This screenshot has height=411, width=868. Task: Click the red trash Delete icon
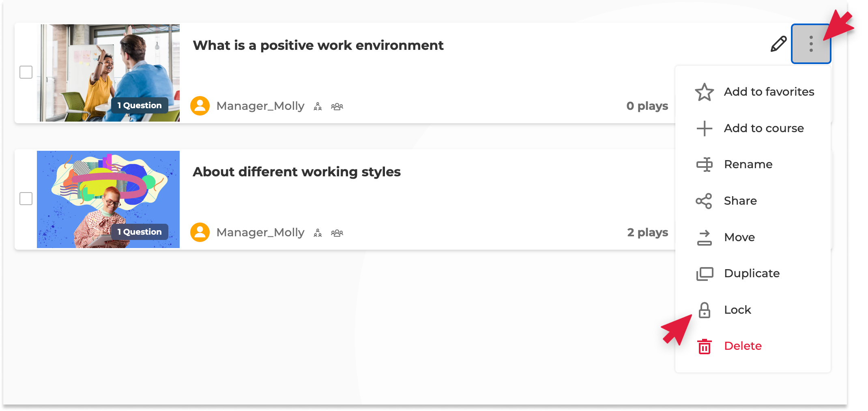[704, 346]
